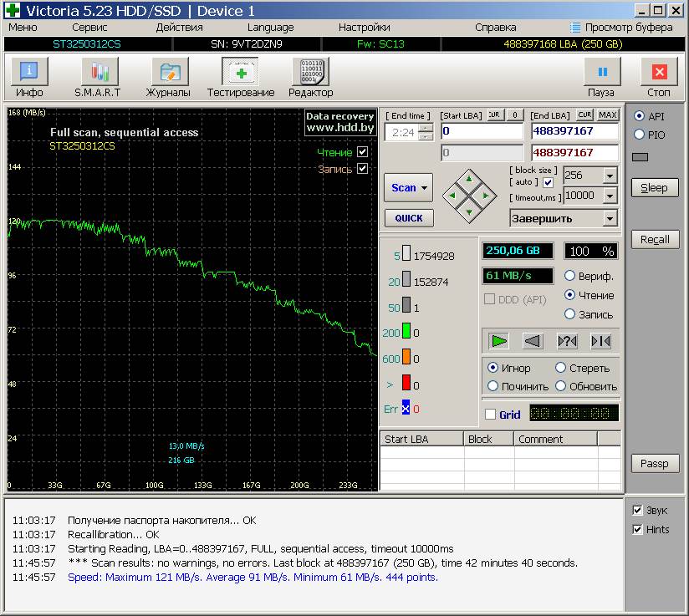This screenshot has width=689, height=616.
Task: Click the Start LBA column header
Action: 421,439
